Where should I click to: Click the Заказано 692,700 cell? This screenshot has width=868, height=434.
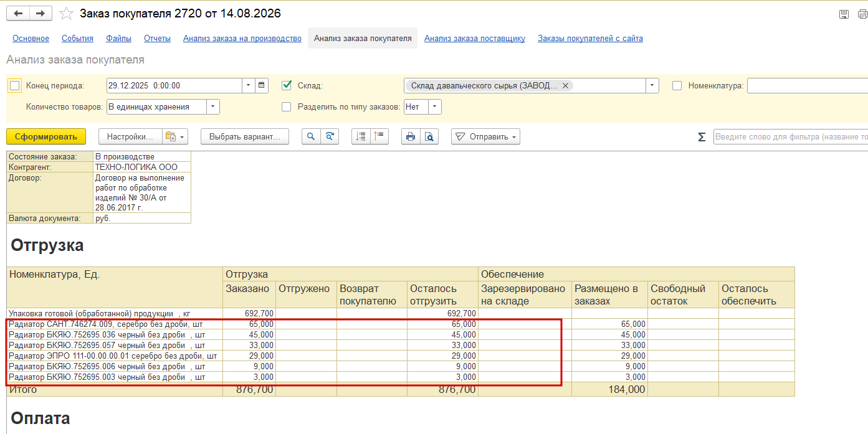[x=249, y=314]
